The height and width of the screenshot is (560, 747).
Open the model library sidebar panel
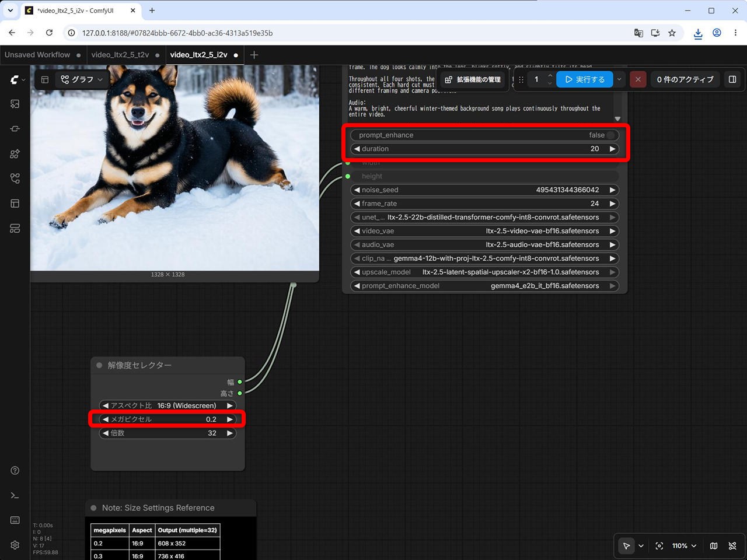pyautogui.click(x=15, y=154)
